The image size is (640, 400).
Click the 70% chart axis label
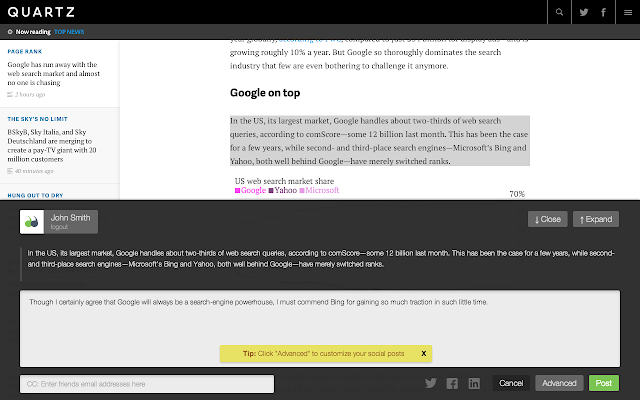coord(517,194)
